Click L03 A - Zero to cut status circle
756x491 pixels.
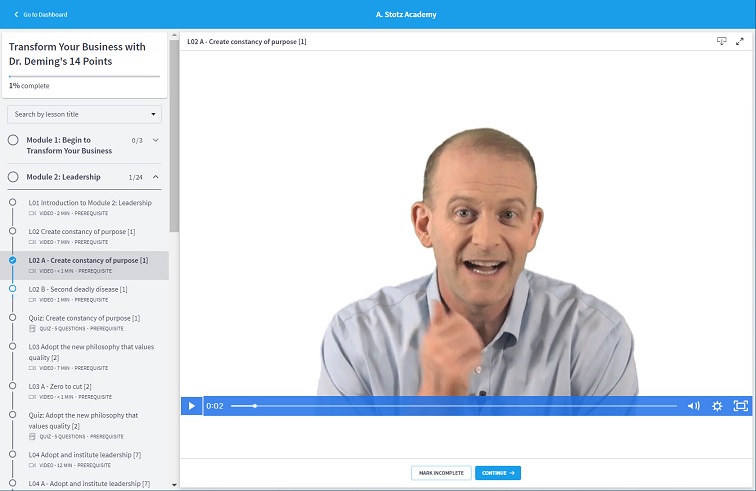pyautogui.click(x=13, y=386)
